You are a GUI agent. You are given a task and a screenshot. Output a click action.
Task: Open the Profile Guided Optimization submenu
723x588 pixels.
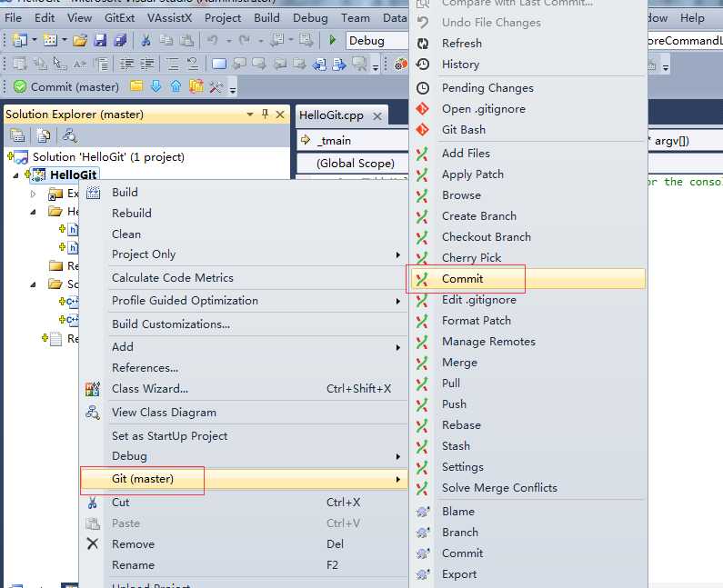pos(245,301)
